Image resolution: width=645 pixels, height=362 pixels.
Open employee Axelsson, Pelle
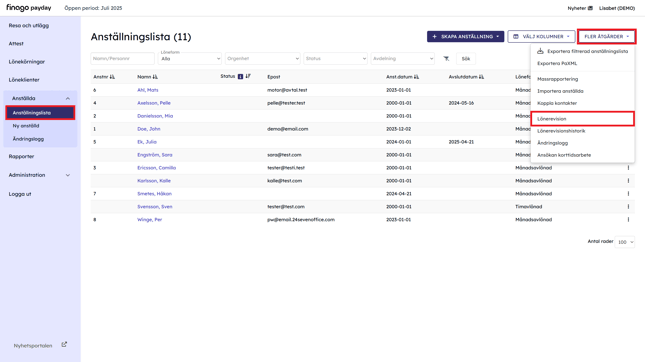(x=154, y=103)
